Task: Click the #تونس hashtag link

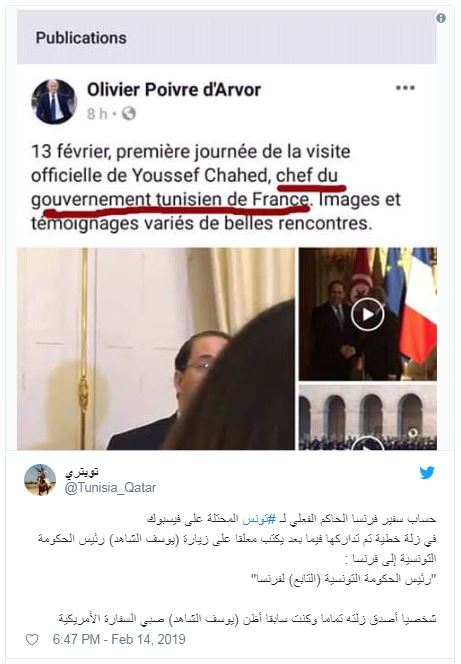Action: (x=257, y=519)
